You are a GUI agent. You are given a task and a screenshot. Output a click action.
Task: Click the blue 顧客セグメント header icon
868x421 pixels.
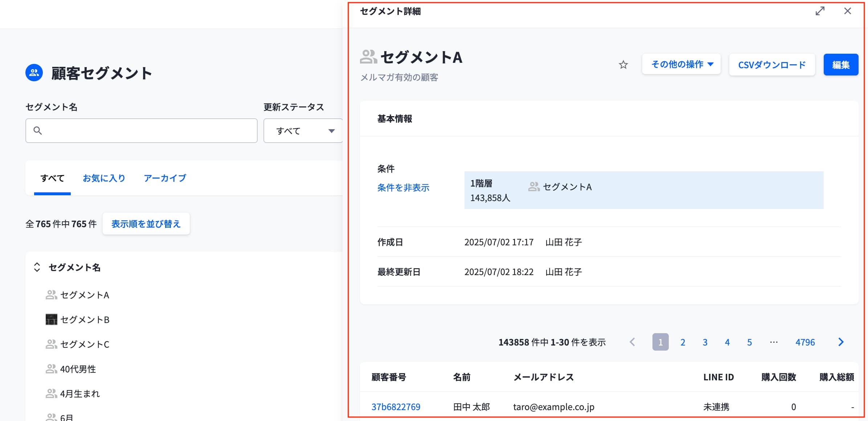point(34,73)
